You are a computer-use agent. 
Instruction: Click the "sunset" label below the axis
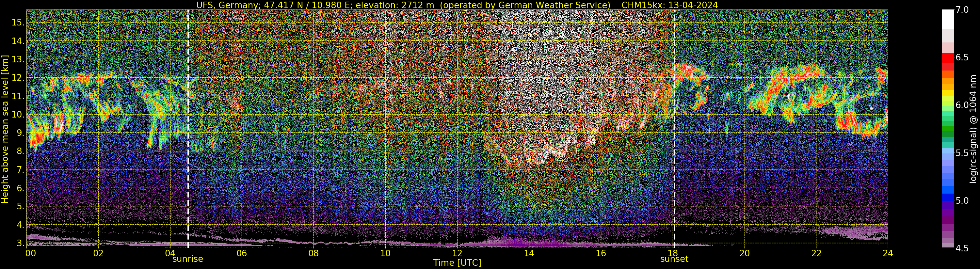(x=674, y=259)
